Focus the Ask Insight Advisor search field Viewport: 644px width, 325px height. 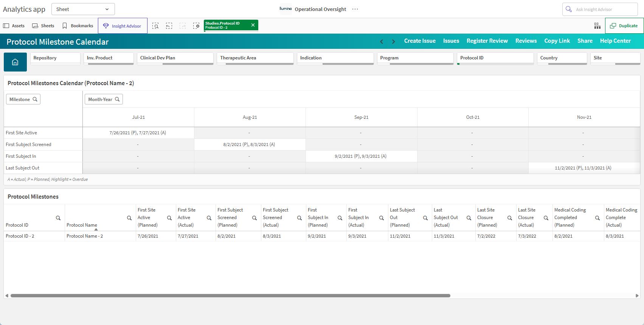600,9
